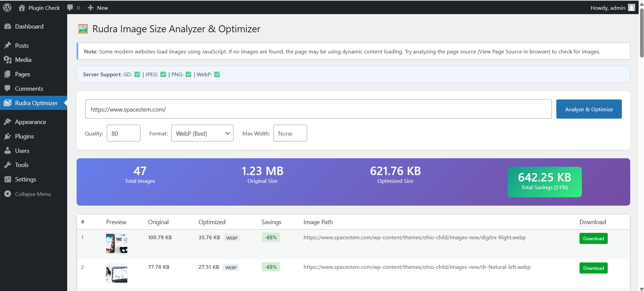Click the WebP support checkmark
Image resolution: width=644 pixels, height=291 pixels.
point(217,75)
